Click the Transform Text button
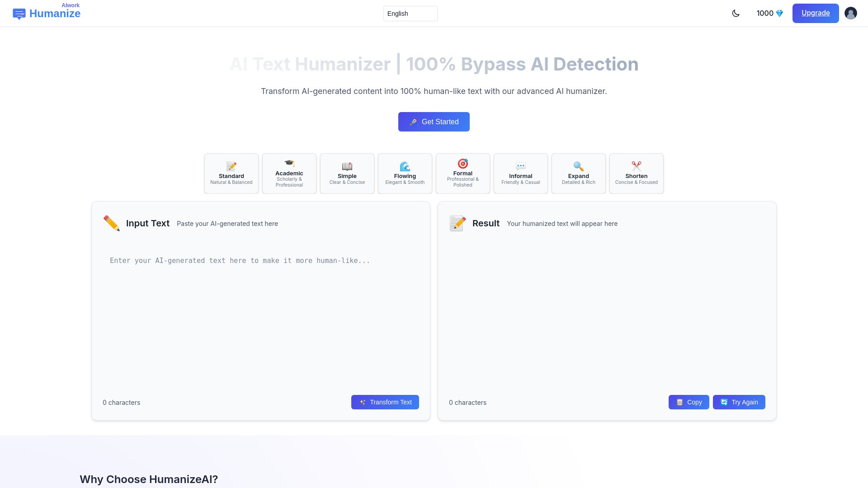868x488 pixels. (385, 402)
